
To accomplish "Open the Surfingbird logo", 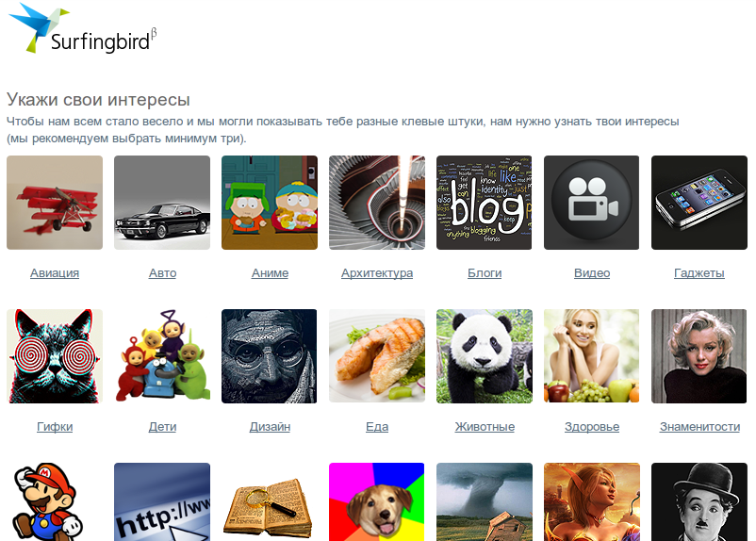I will click(x=82, y=28).
